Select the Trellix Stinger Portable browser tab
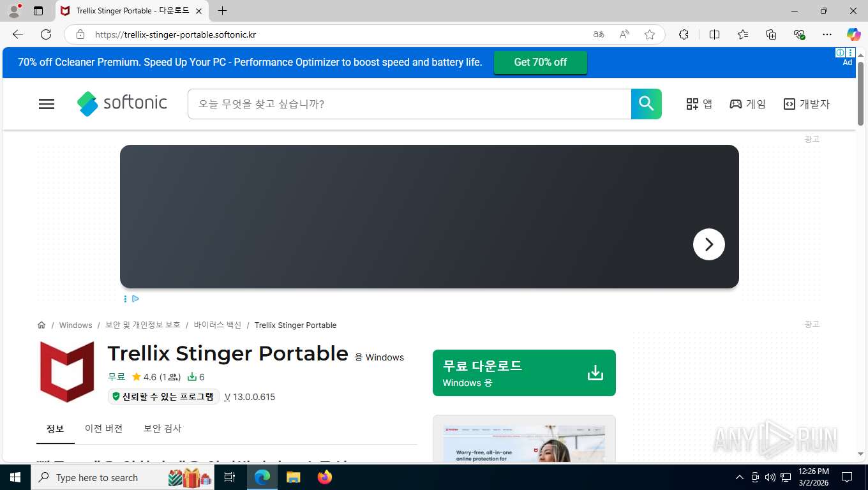Image resolution: width=868 pixels, height=490 pixels. [131, 11]
